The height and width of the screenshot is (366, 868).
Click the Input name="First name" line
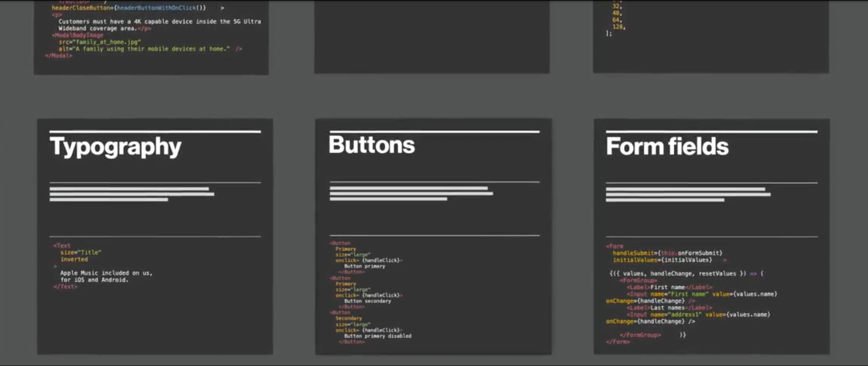pyautogui.click(x=702, y=294)
